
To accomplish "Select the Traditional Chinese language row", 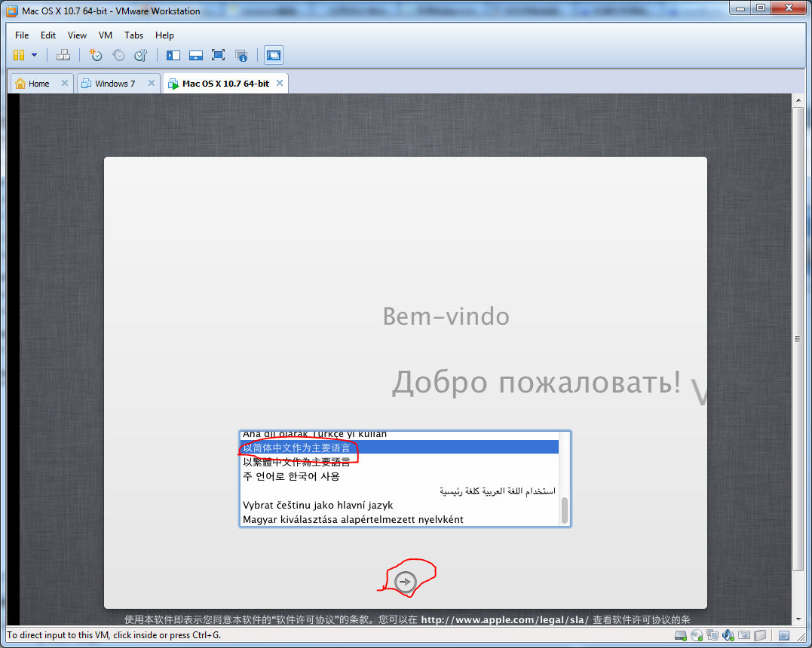I will [400, 462].
